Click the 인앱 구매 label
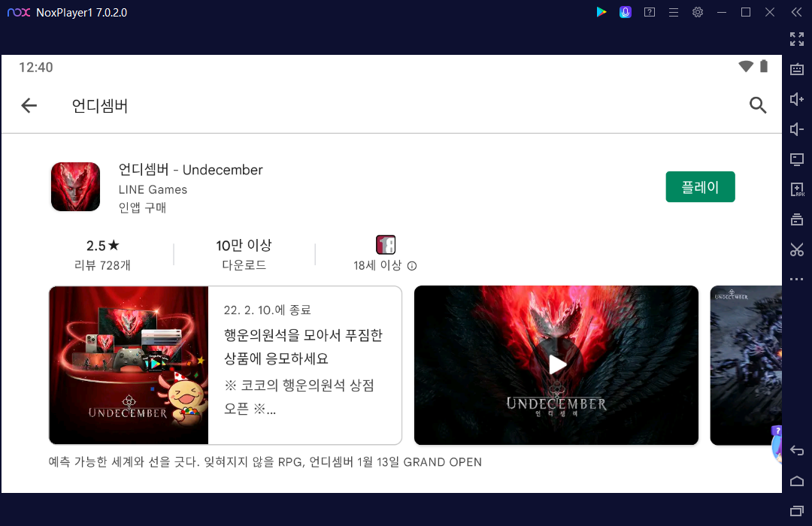812x526 pixels. click(142, 207)
